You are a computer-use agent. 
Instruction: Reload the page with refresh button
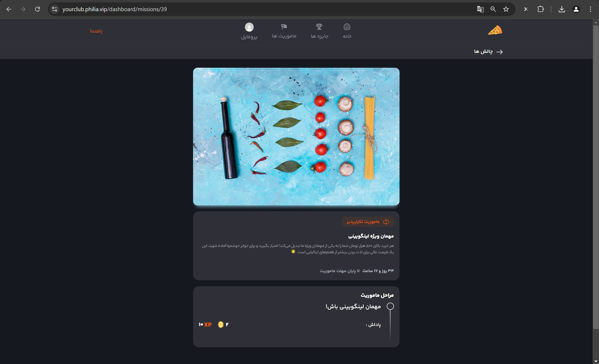click(x=37, y=9)
